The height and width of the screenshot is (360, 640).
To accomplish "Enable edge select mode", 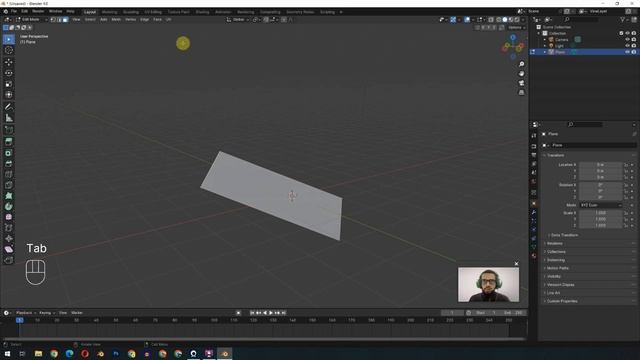I will [x=59, y=20].
